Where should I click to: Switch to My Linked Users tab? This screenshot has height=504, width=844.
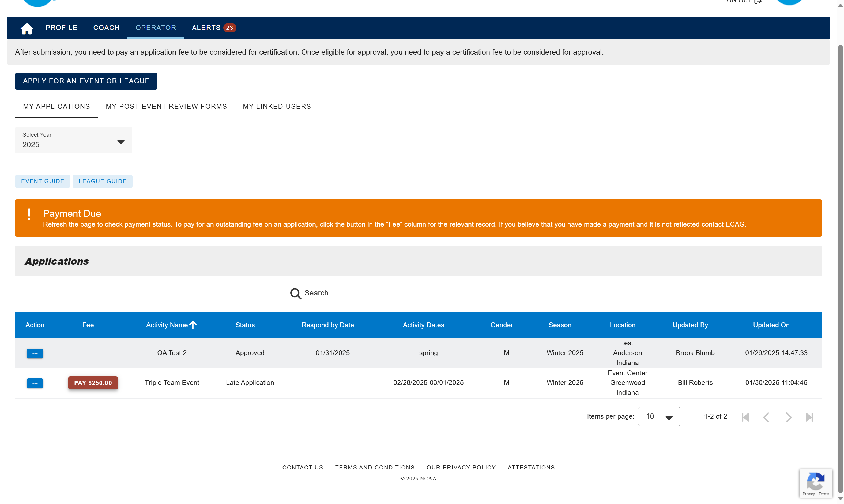pyautogui.click(x=277, y=107)
